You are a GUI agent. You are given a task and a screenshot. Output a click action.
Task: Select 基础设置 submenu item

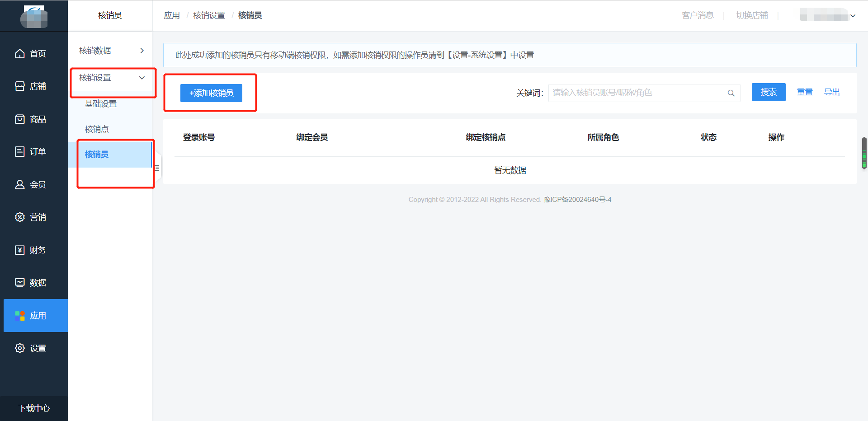click(x=101, y=104)
